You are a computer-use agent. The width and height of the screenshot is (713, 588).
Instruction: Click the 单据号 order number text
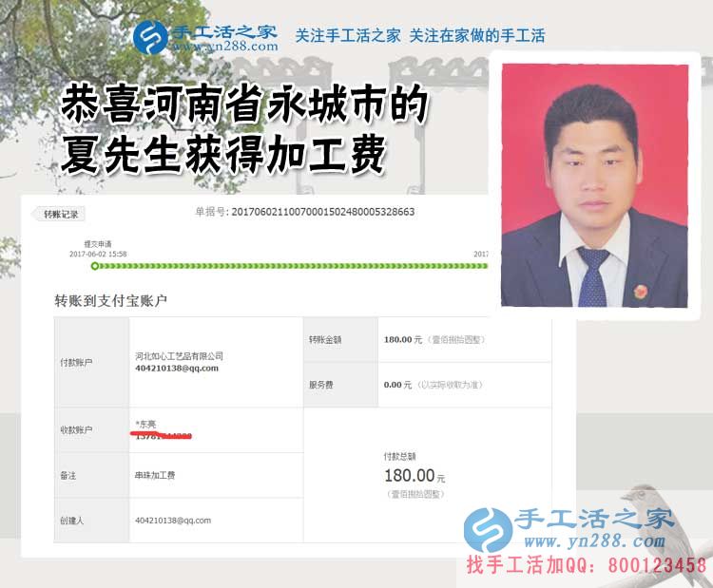tap(304, 212)
